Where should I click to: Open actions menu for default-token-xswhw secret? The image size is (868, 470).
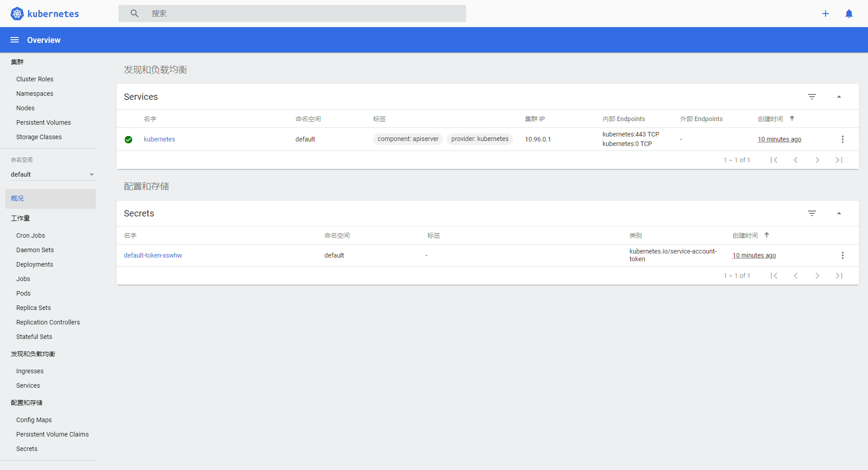coord(843,255)
